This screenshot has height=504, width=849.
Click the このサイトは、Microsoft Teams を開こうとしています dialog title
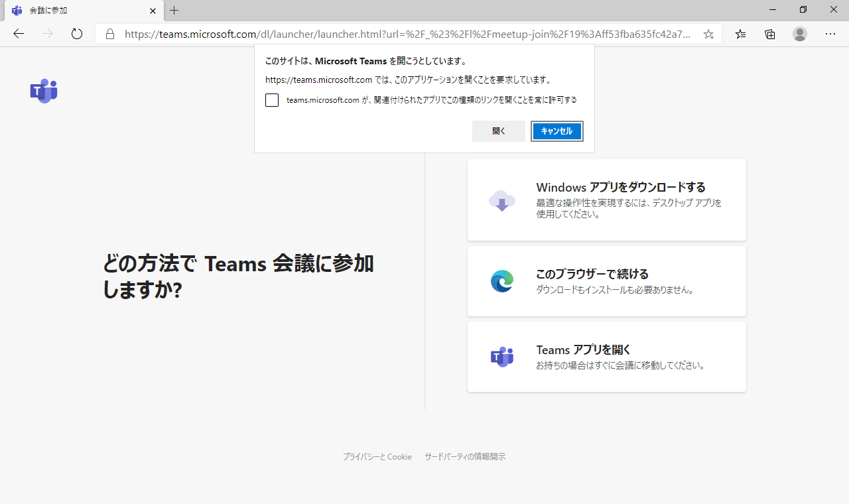(366, 61)
